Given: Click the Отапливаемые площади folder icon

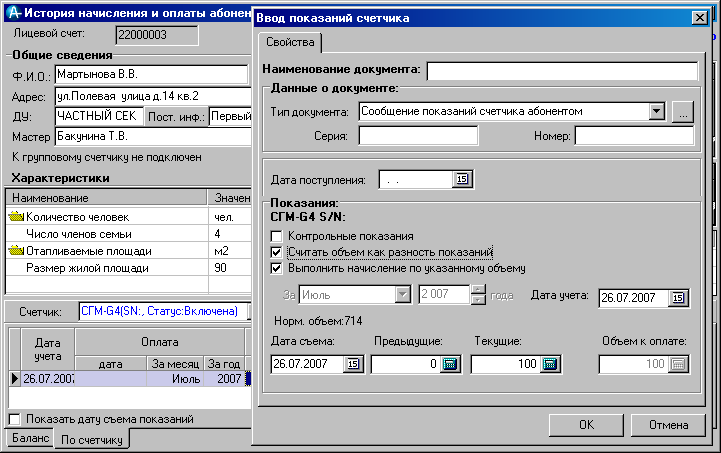Looking at the screenshot, I should coord(15,251).
